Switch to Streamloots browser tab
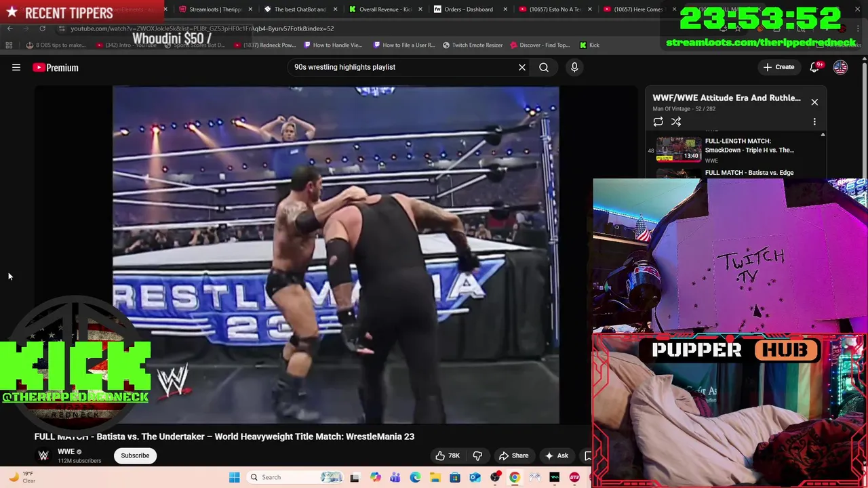 click(210, 9)
